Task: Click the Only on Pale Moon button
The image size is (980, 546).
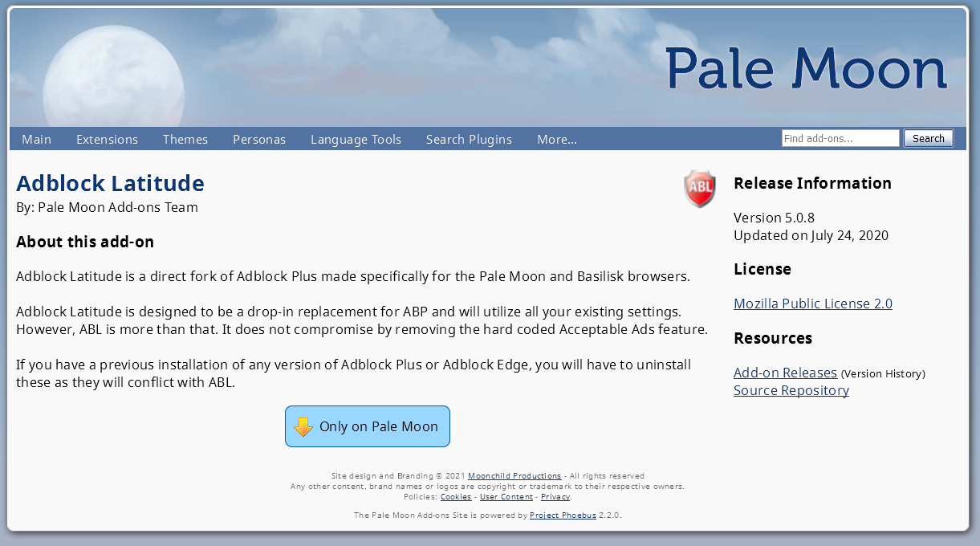Action: coord(368,426)
